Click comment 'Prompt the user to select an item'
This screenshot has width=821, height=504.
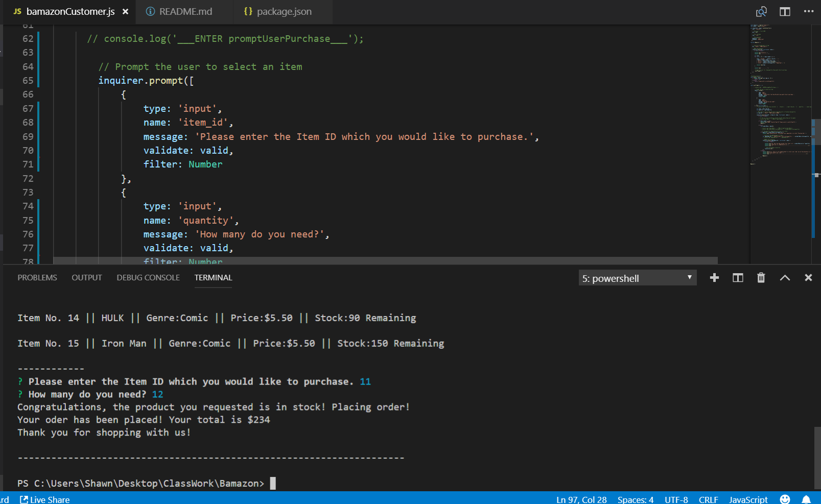click(x=200, y=66)
